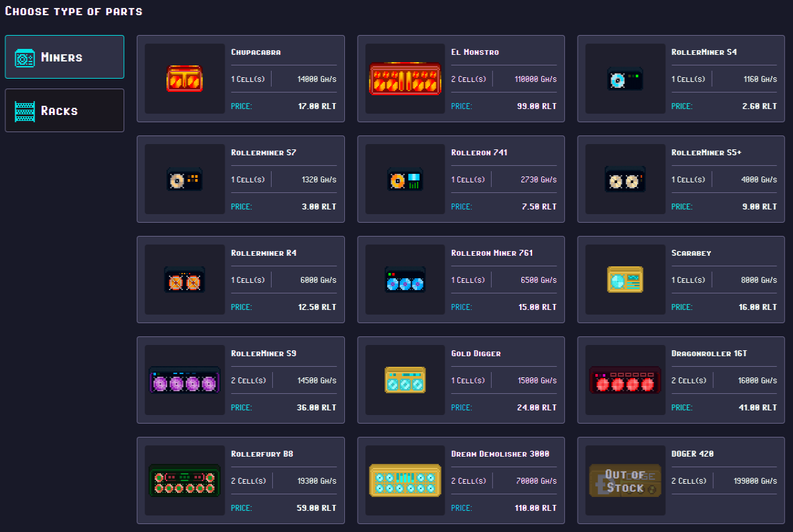The height and width of the screenshot is (532, 793).
Task: Click the RollerMiner S9 name
Action: [x=264, y=354]
